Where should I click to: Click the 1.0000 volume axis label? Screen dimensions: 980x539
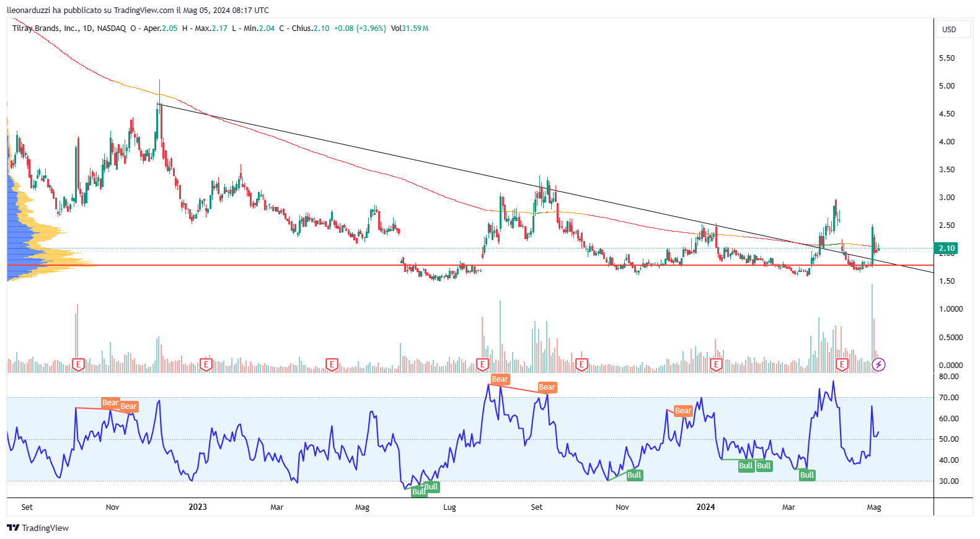pyautogui.click(x=951, y=309)
